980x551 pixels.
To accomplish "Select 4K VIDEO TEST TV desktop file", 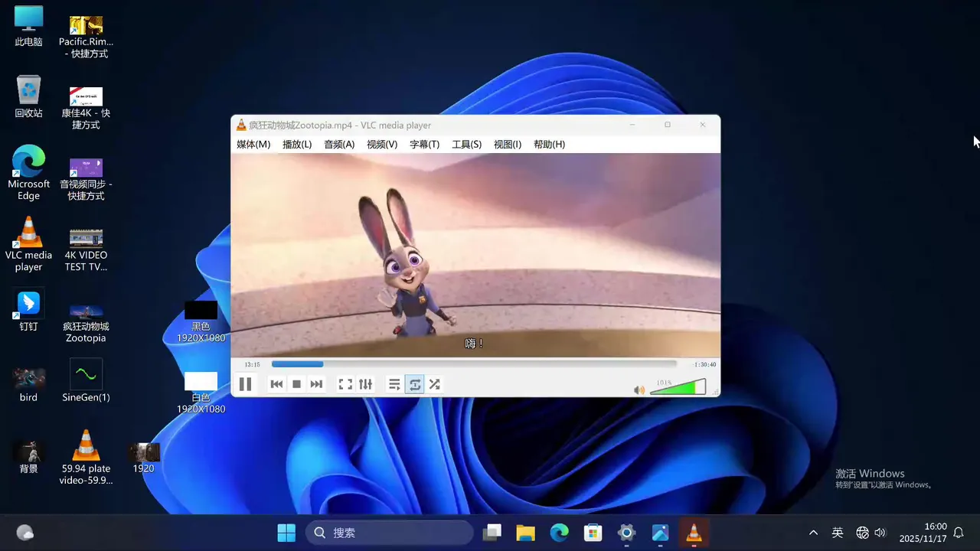I will (86, 249).
